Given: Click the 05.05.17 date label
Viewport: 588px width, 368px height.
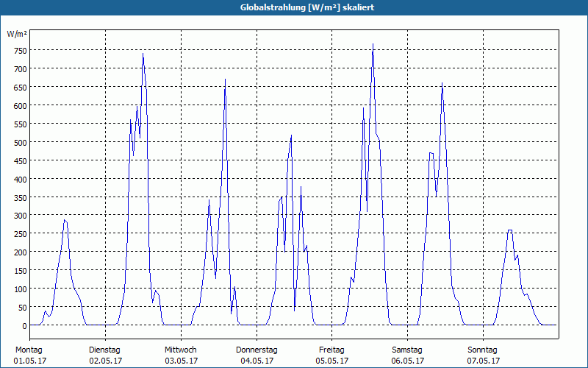Looking at the screenshot, I should click(x=332, y=361).
